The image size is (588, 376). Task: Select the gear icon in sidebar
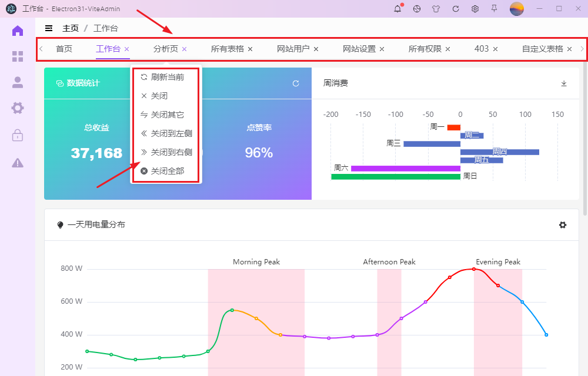18,108
